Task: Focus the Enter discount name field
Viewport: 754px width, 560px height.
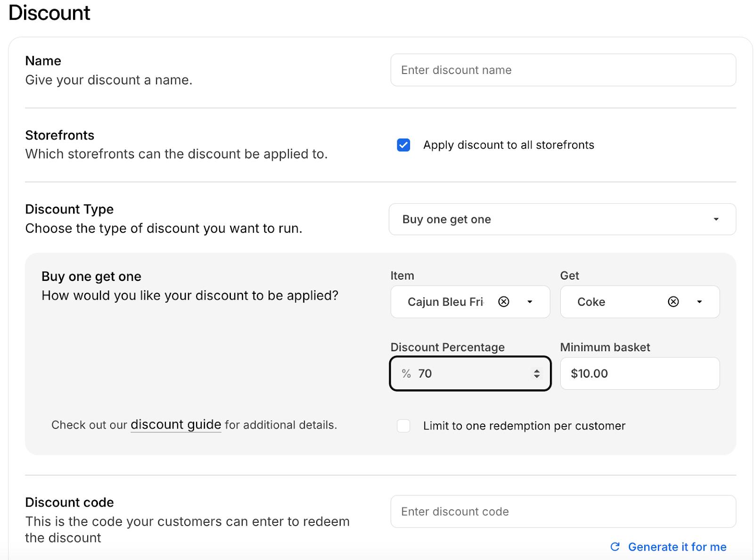Action: pos(563,70)
